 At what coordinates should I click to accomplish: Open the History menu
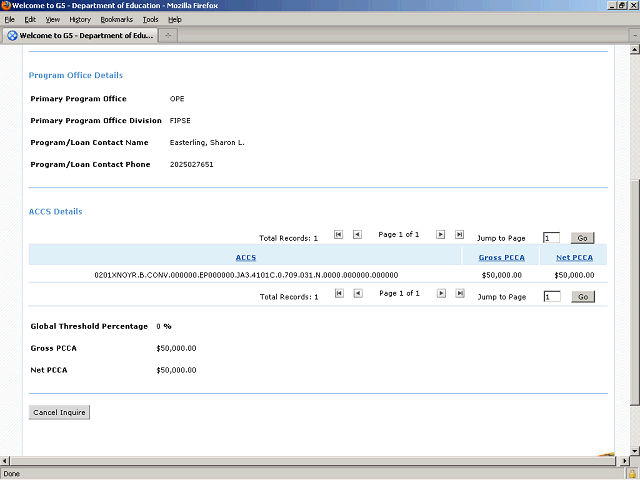click(x=80, y=20)
